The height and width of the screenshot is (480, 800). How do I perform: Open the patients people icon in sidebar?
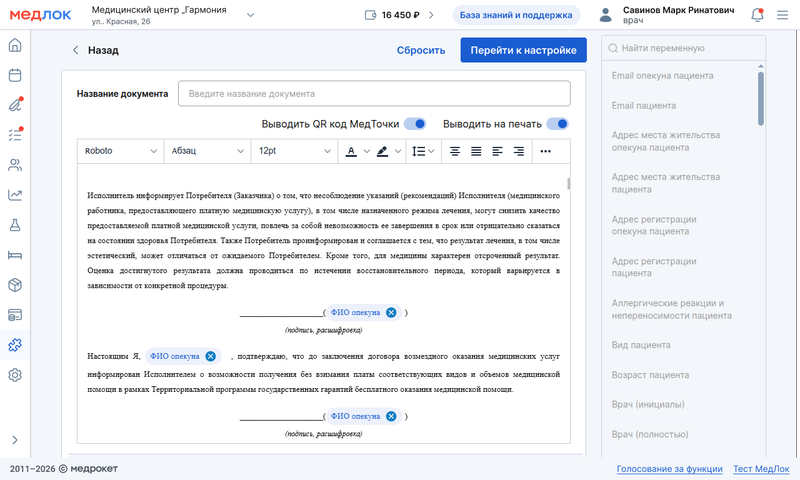pos(15,165)
